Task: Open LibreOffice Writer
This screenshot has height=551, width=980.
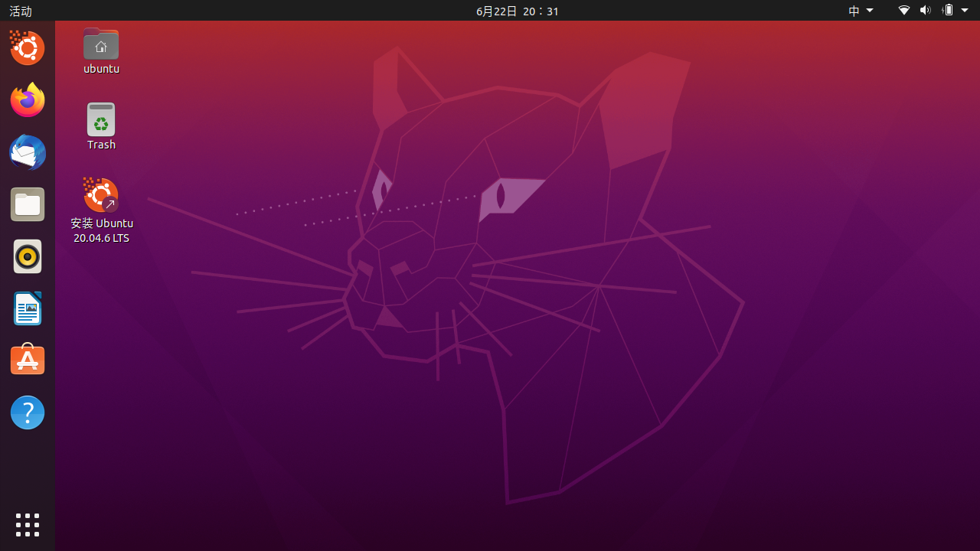Action: click(28, 308)
